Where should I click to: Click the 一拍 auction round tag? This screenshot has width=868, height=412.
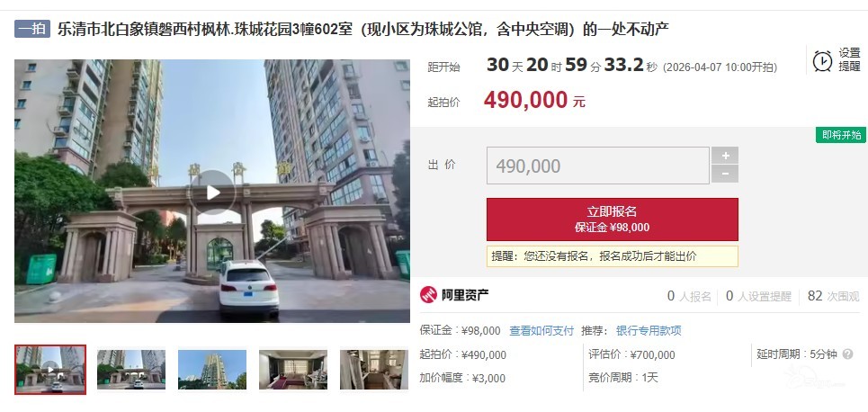coord(32,29)
